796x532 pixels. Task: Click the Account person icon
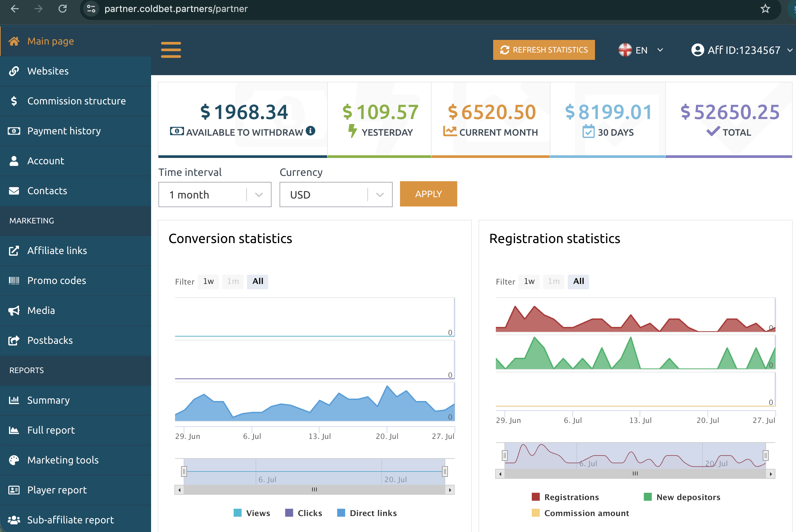pos(14,161)
